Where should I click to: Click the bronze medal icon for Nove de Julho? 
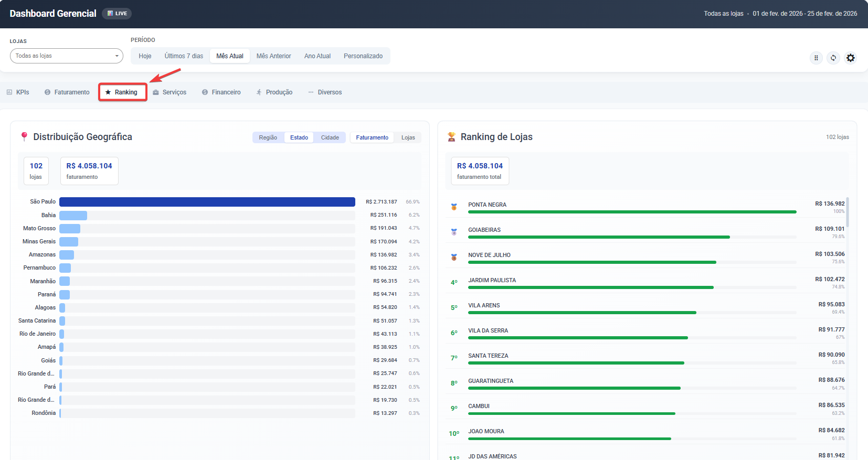[x=454, y=257]
